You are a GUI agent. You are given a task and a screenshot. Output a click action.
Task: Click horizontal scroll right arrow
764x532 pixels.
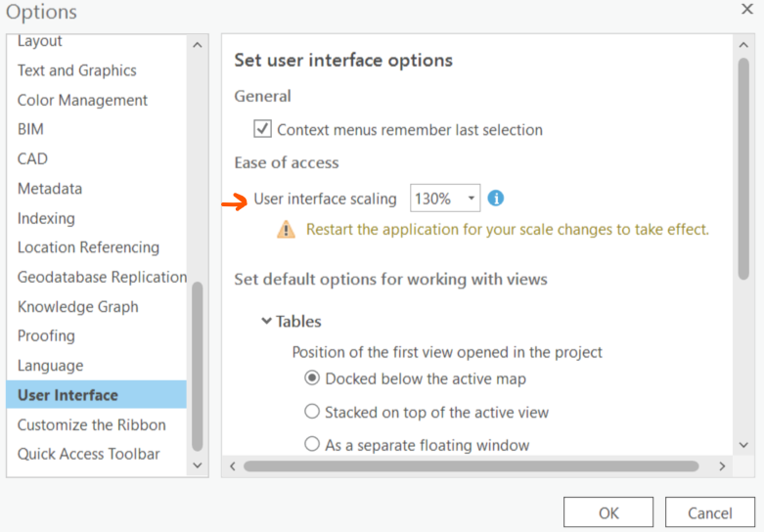(x=722, y=466)
